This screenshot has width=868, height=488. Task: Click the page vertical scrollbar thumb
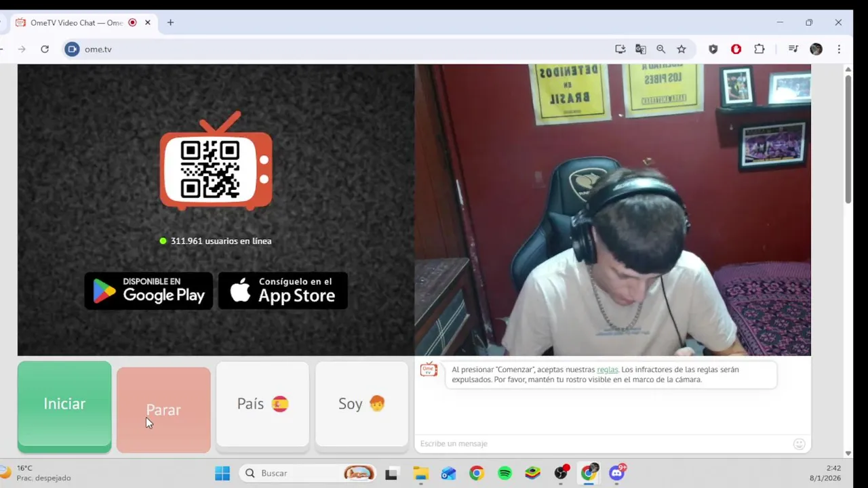pyautogui.click(x=848, y=139)
